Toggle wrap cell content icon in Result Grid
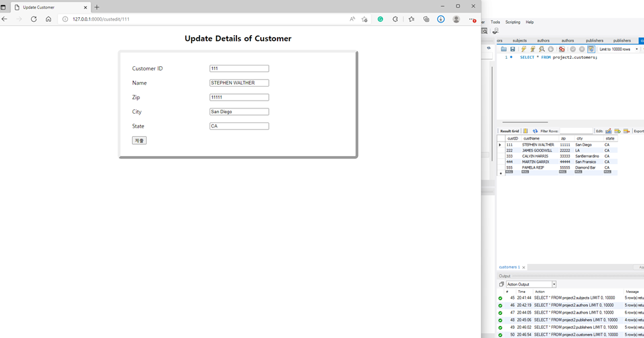Viewport: 644px width, 338px height. [525, 131]
